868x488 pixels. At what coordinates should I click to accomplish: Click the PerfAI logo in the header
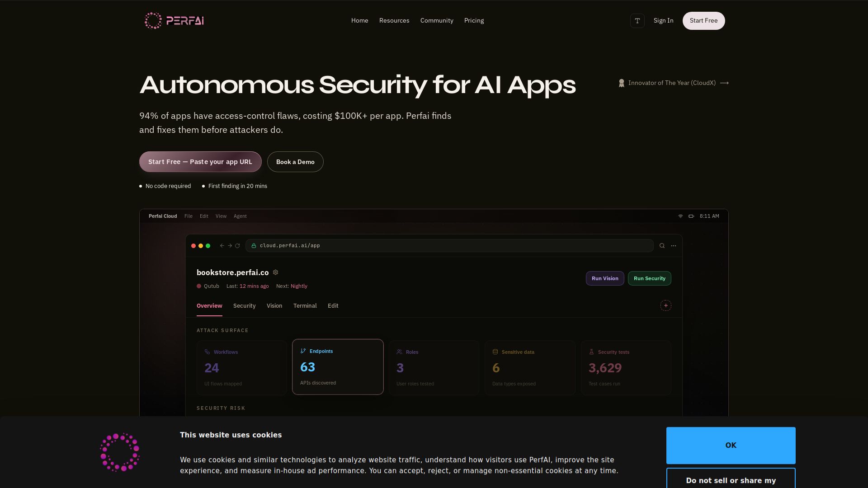click(174, 21)
